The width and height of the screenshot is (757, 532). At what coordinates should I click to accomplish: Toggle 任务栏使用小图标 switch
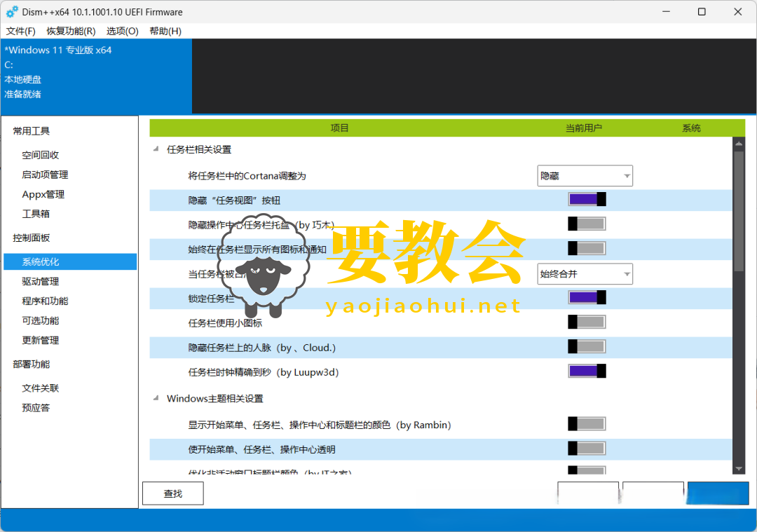click(587, 322)
